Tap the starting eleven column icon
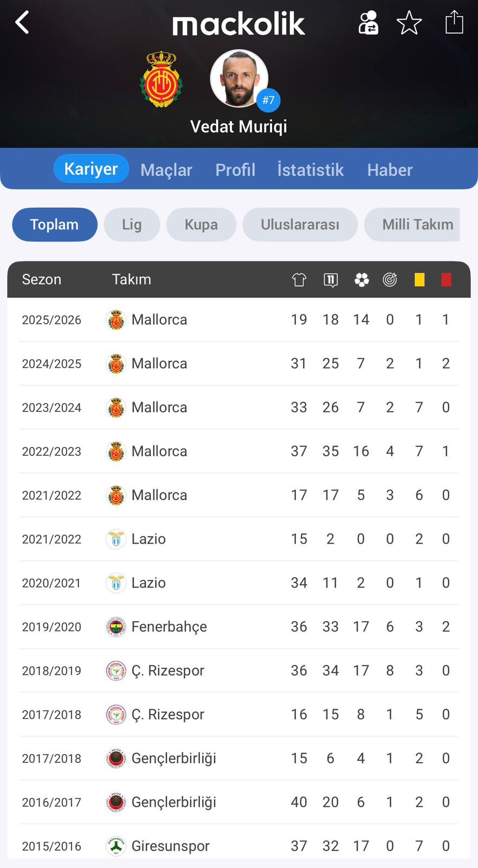Image resolution: width=478 pixels, height=868 pixels. pos(331,279)
